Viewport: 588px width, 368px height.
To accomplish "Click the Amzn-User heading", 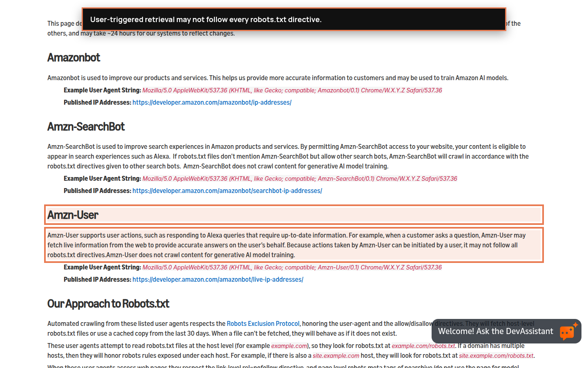I will pos(73,215).
